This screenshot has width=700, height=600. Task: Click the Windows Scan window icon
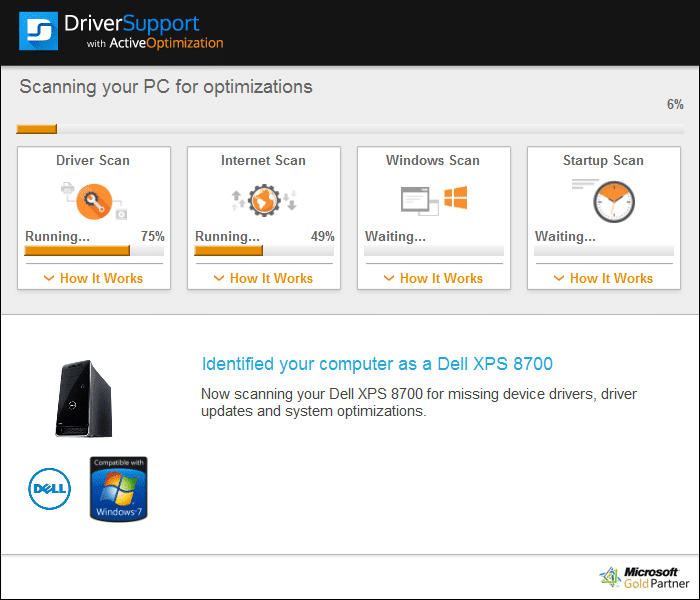click(x=420, y=201)
